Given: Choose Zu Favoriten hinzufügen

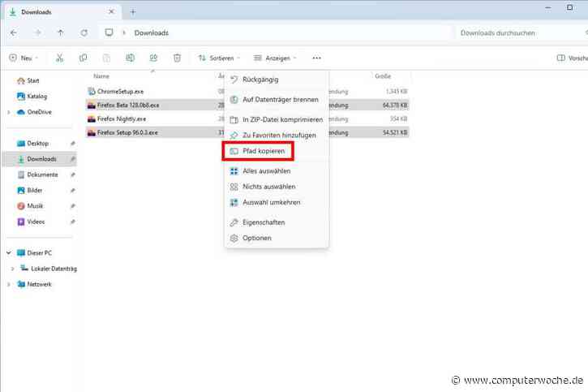Looking at the screenshot, I should click(277, 135).
